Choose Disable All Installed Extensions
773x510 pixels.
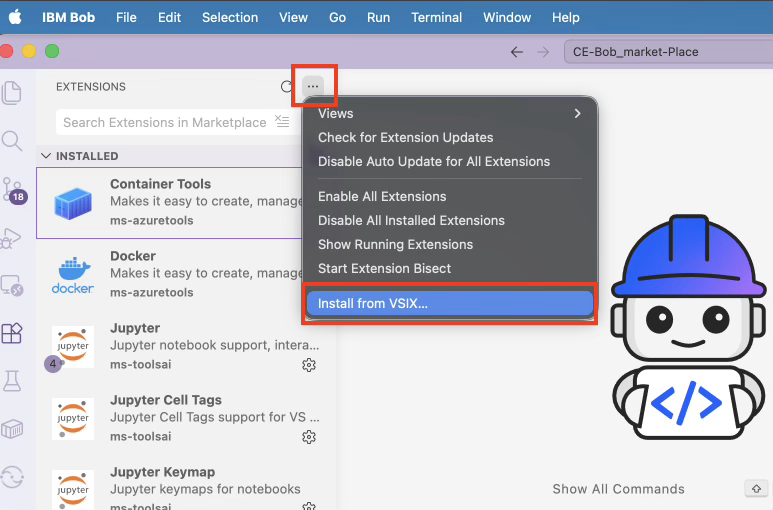tap(411, 220)
